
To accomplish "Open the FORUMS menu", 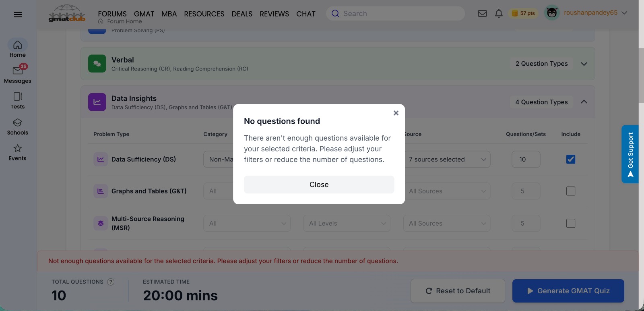I will point(112,14).
